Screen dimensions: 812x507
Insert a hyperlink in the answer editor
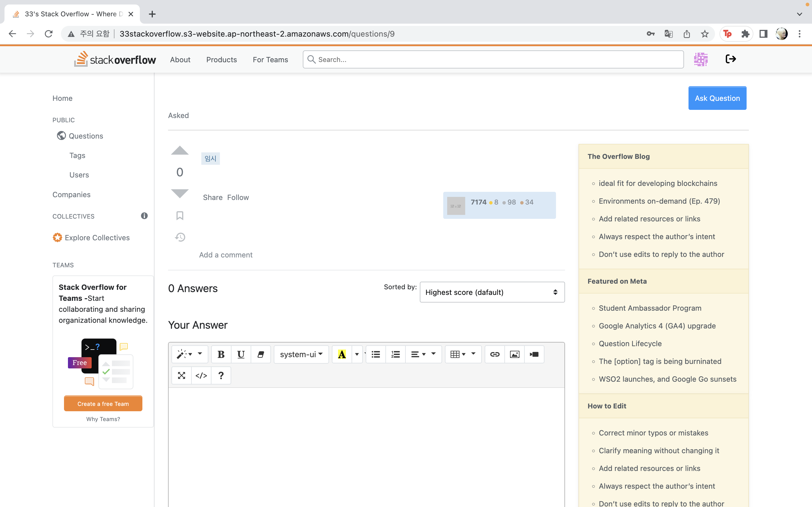point(494,354)
